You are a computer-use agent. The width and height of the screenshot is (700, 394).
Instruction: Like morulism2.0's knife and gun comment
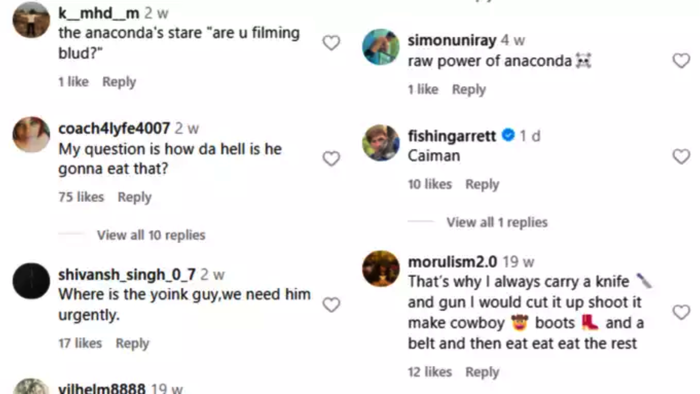(681, 312)
